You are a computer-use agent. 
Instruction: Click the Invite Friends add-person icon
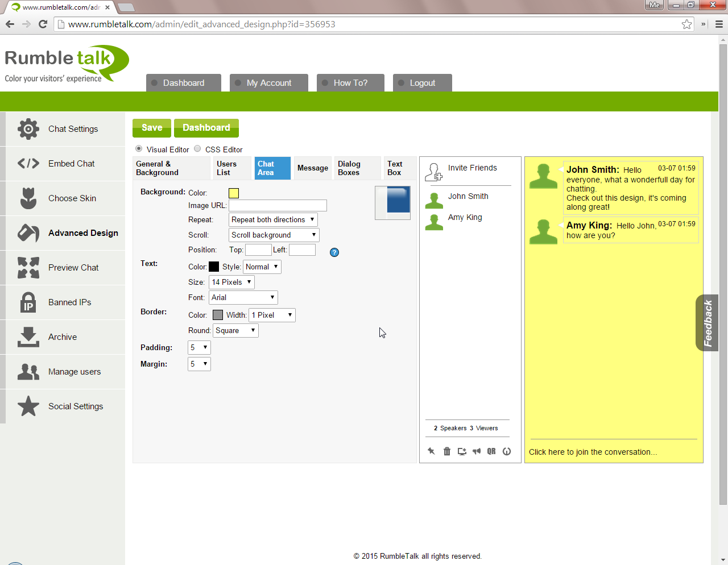[433, 172]
